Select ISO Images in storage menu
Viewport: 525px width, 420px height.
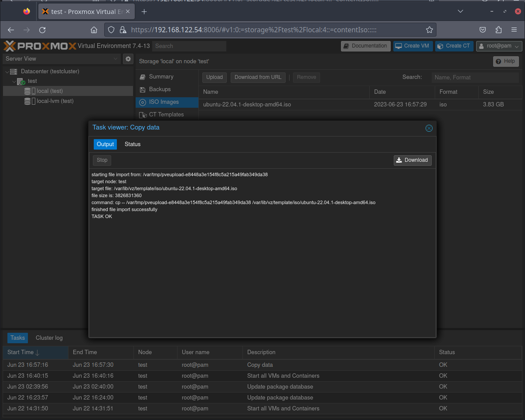167,102
